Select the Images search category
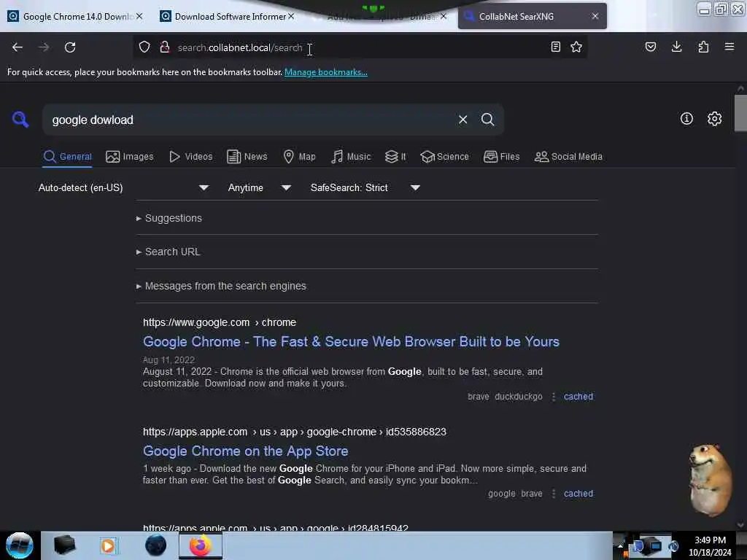Viewport: 747px width, 560px height. click(130, 157)
